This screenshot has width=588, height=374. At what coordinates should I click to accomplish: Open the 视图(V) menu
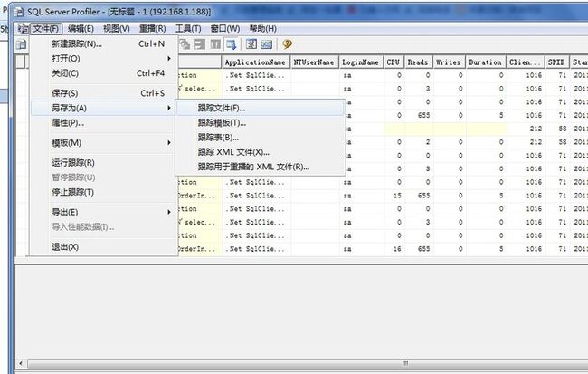coord(117,29)
